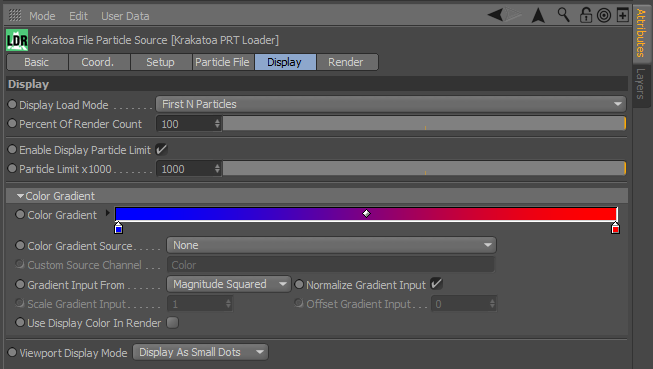Switch to the Basic tab

click(37, 62)
